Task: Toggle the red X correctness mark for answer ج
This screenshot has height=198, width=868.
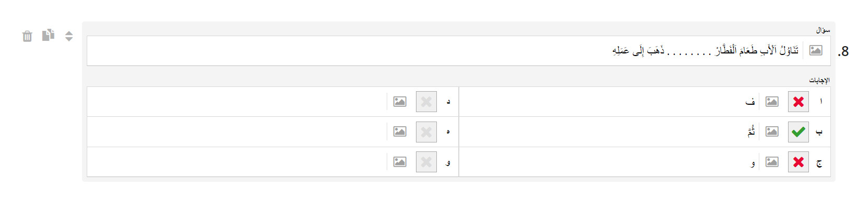Action: (x=798, y=162)
